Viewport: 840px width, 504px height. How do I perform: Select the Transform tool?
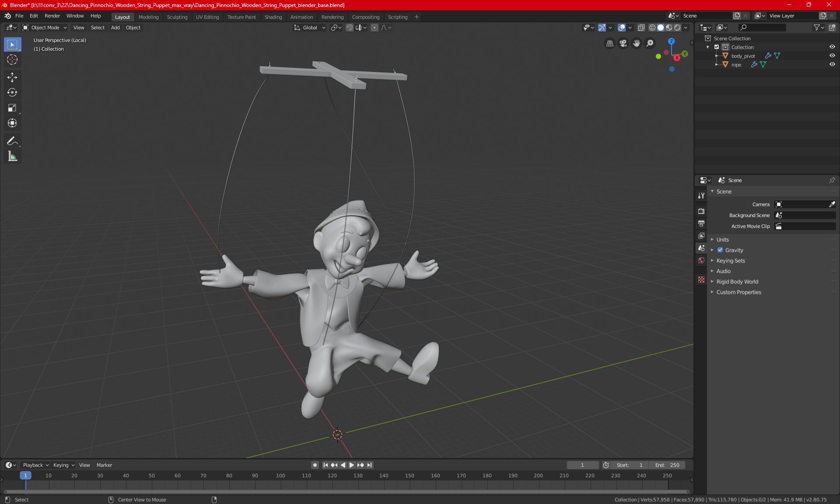[x=12, y=123]
